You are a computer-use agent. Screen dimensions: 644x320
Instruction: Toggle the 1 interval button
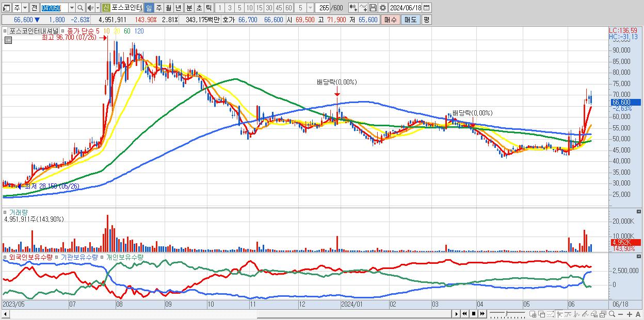220,8
